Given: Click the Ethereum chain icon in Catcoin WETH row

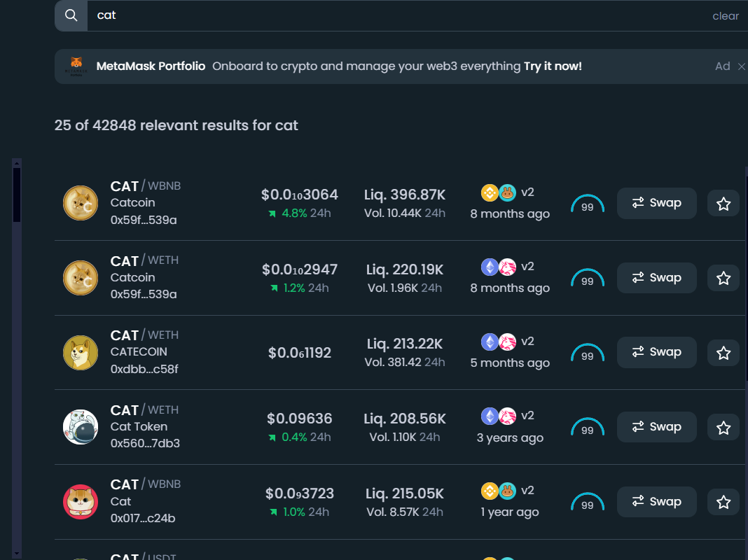Looking at the screenshot, I should pos(490,267).
